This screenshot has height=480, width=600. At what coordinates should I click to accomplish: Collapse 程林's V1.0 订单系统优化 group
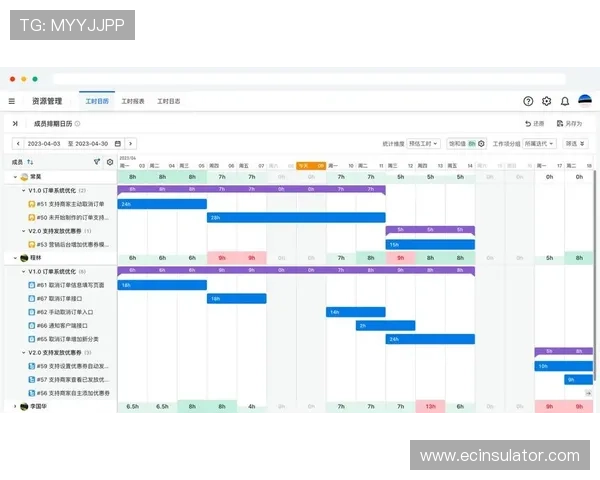[x=23, y=271]
